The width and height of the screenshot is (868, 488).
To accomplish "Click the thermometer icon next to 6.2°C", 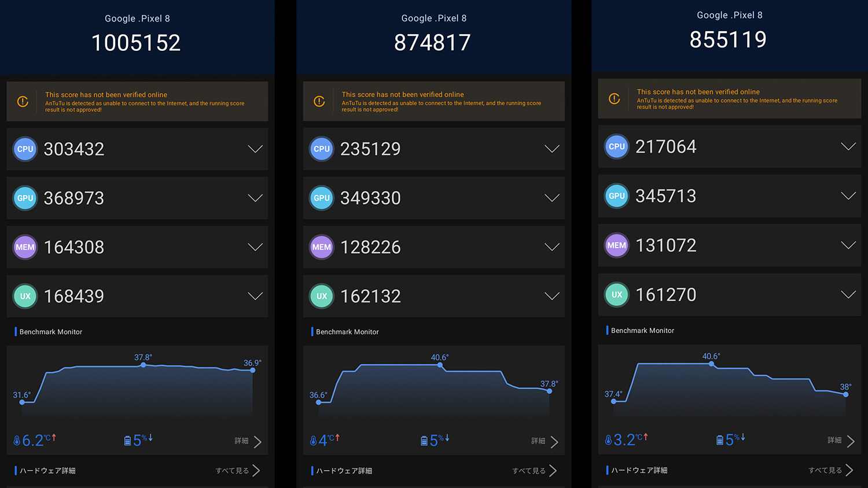I will coord(17,441).
